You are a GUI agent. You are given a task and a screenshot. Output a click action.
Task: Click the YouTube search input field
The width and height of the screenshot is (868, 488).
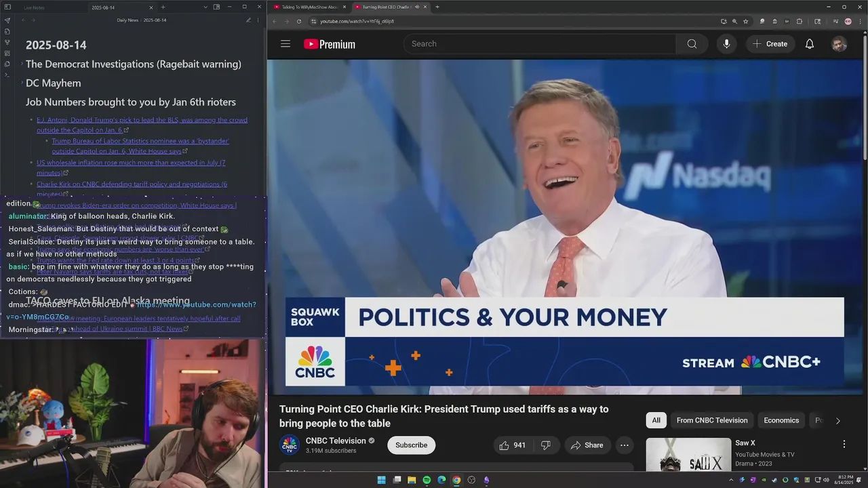point(540,44)
